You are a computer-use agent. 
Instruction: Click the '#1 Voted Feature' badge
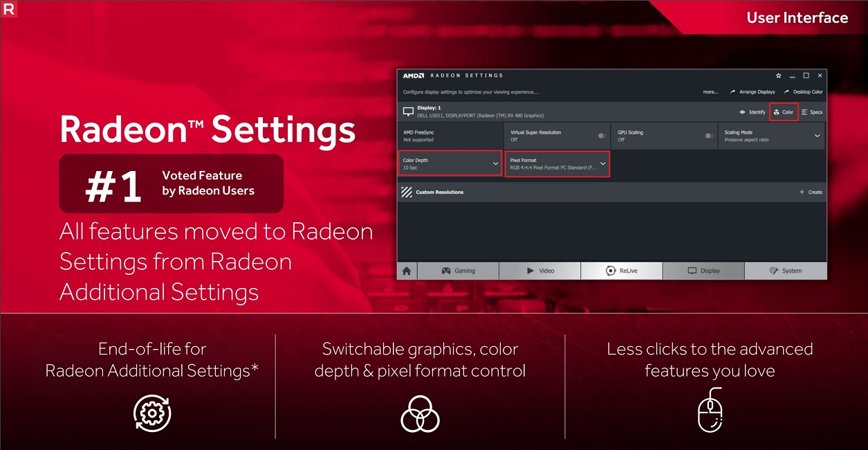coord(172,183)
